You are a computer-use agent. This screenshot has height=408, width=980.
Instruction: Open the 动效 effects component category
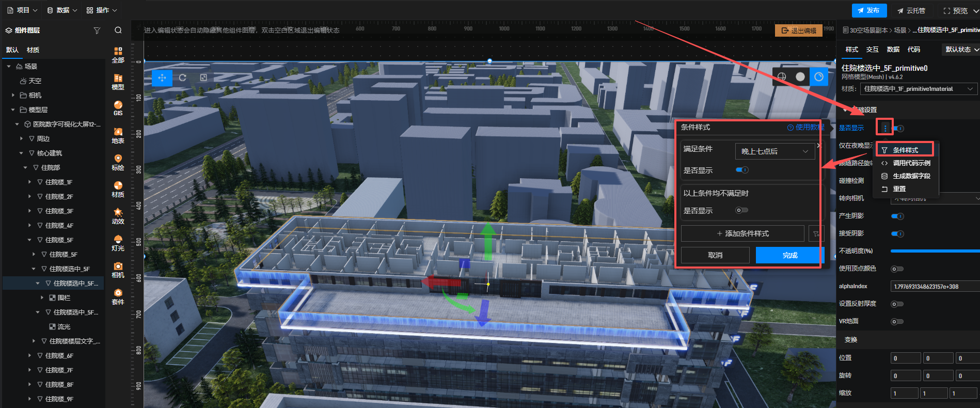(118, 216)
